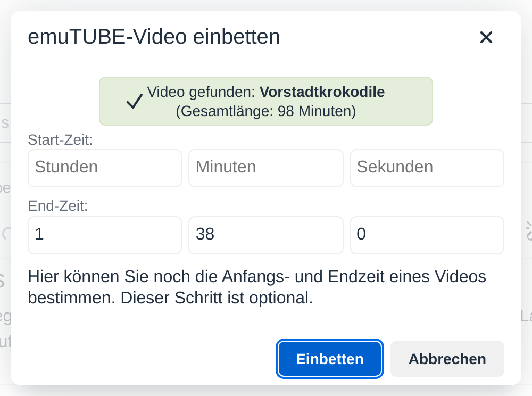Image resolution: width=532 pixels, height=396 pixels.
Task: Click the Start-Zeit Minuten field
Action: 265,168
